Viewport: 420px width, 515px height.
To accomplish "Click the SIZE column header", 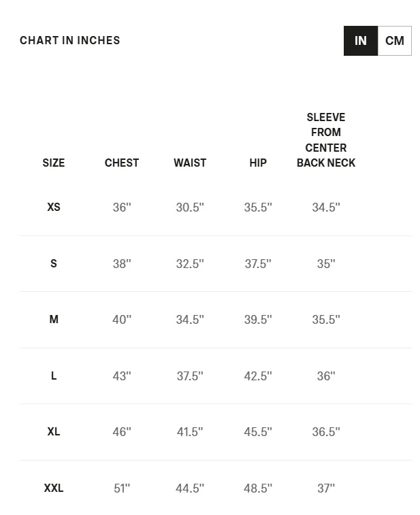I will pos(54,163).
